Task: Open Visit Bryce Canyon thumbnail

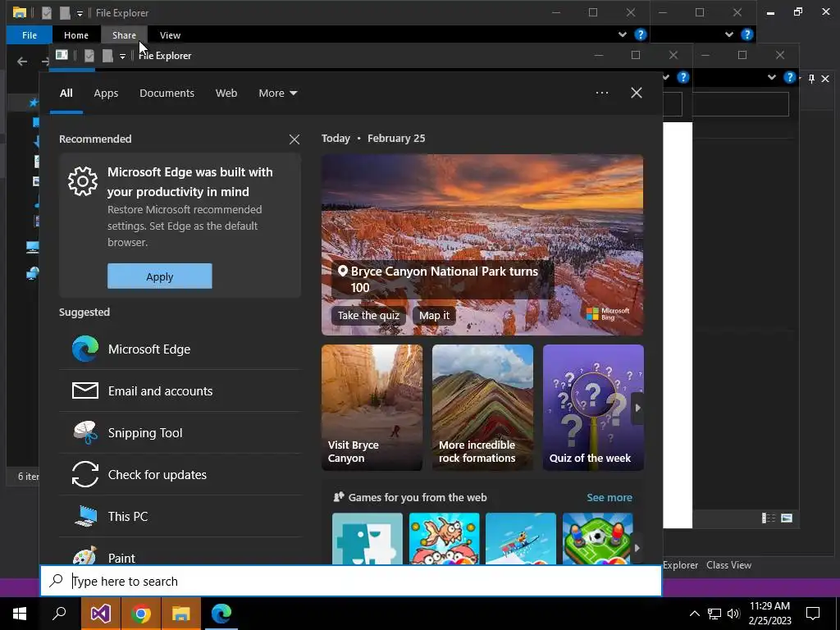Action: tap(372, 408)
